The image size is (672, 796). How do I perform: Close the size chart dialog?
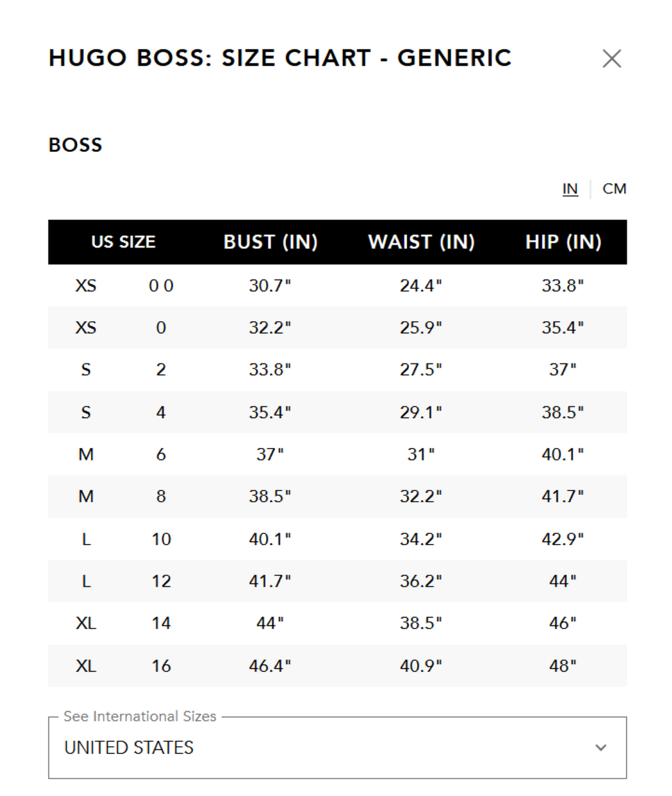point(612,59)
